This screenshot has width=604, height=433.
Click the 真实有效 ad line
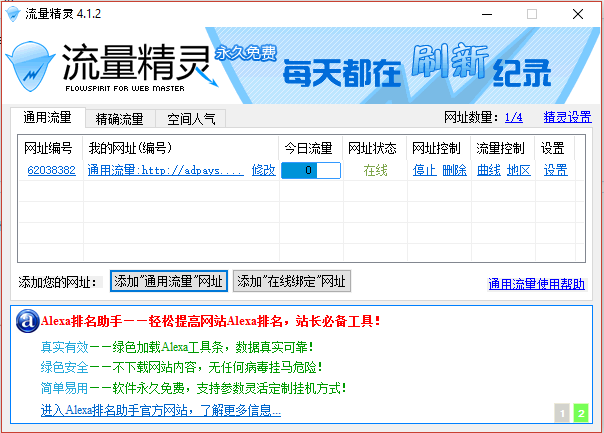(x=177, y=347)
